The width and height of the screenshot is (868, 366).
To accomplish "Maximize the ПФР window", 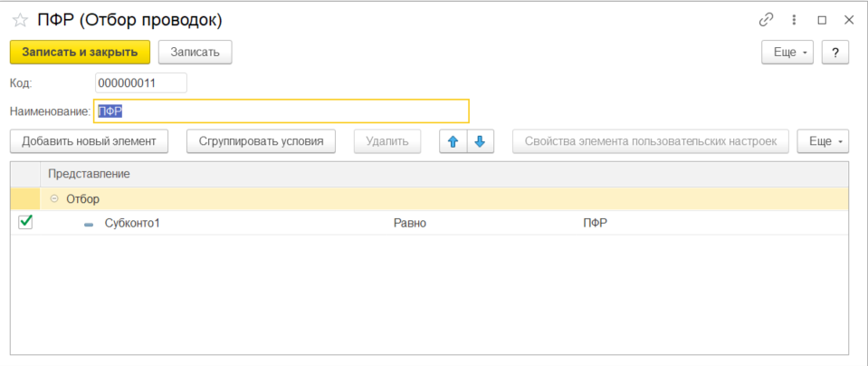I will pos(822,20).
